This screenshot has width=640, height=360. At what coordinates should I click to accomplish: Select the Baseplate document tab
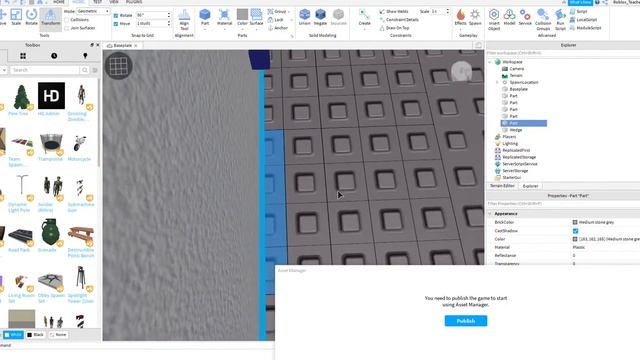tap(122, 46)
